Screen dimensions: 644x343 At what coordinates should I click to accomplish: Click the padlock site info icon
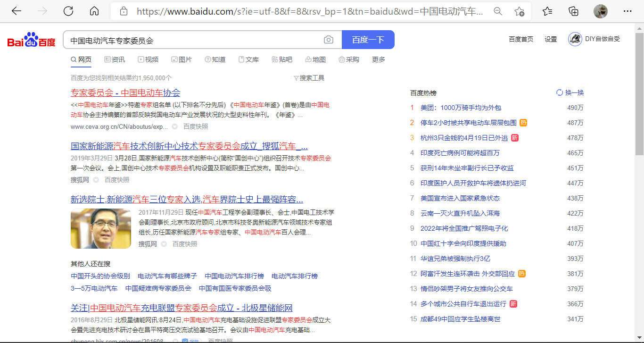[x=124, y=11]
